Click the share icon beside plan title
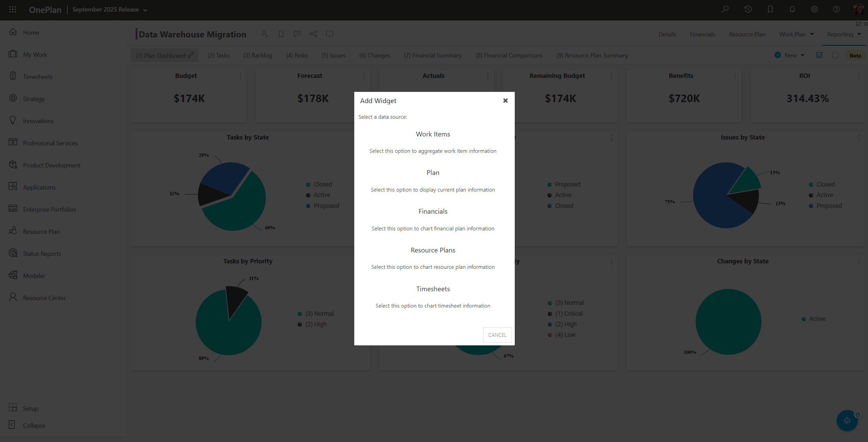 (313, 34)
